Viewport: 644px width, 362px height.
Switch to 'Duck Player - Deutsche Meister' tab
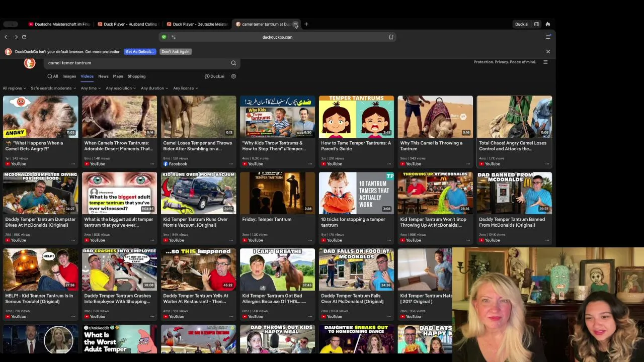197,24
